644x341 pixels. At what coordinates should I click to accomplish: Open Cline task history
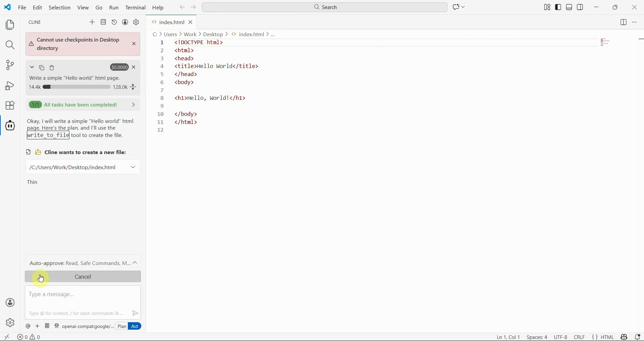(x=114, y=22)
